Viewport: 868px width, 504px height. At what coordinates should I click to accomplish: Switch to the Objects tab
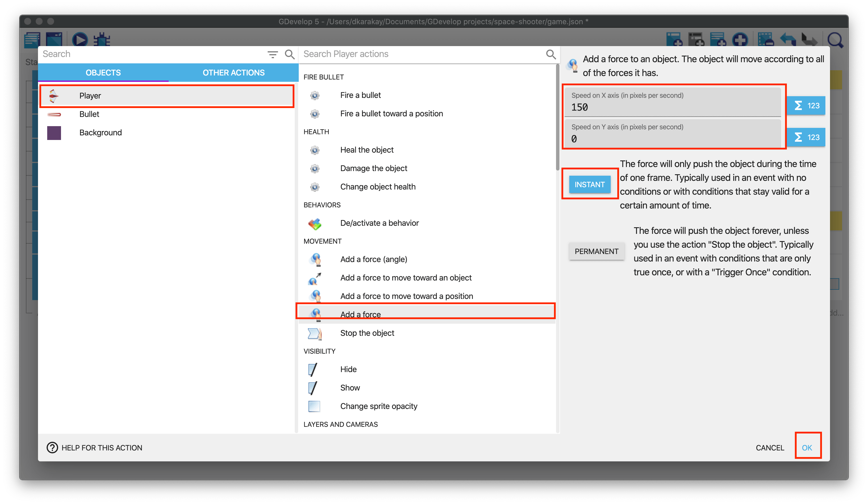[x=103, y=73]
